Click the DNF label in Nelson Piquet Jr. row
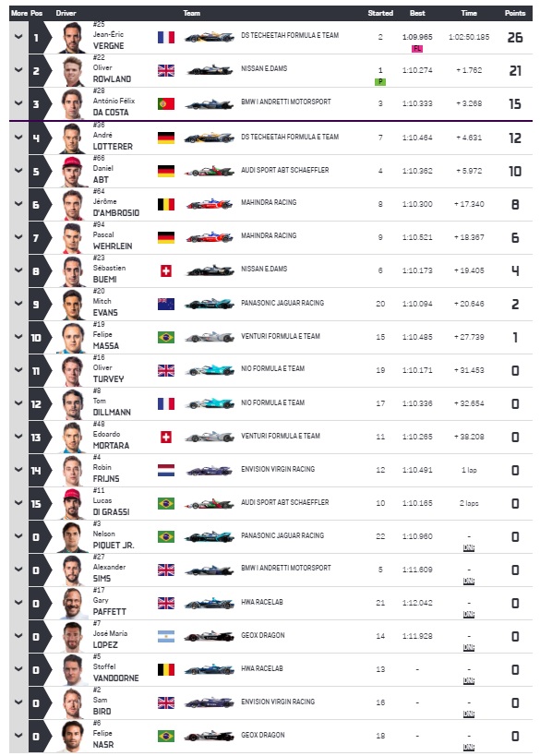540x756 pixels. pyautogui.click(x=469, y=548)
